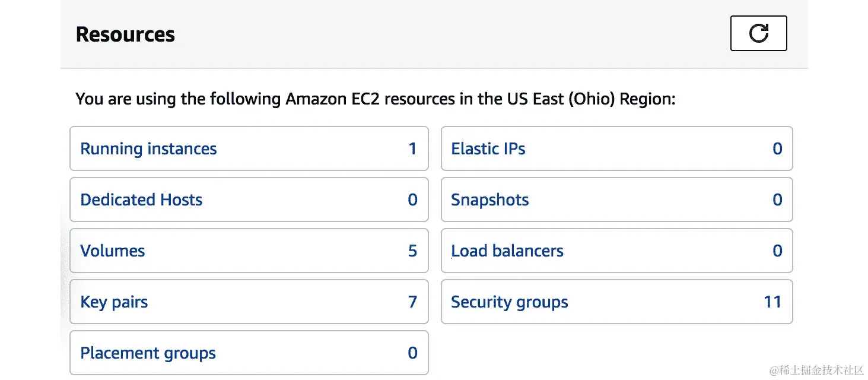
Task: Click the Placement groups count of 0
Action: pos(412,353)
